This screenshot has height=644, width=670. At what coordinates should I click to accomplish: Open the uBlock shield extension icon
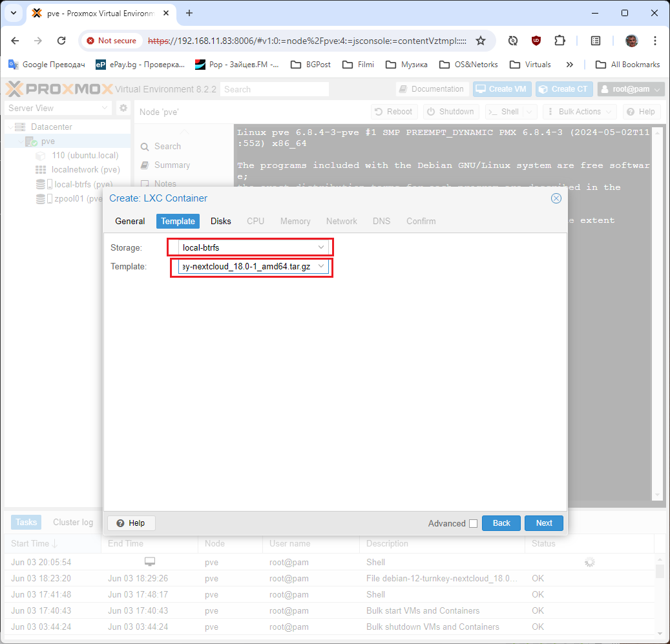click(x=536, y=41)
